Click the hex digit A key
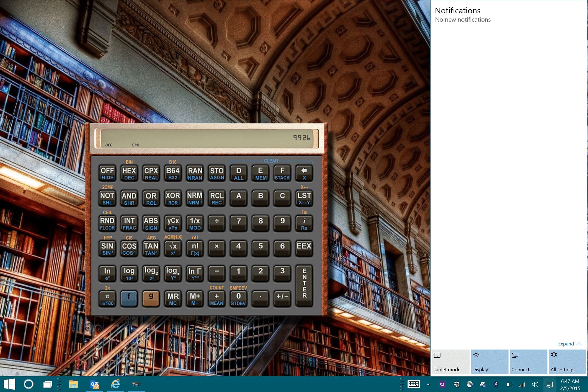 pos(239,198)
